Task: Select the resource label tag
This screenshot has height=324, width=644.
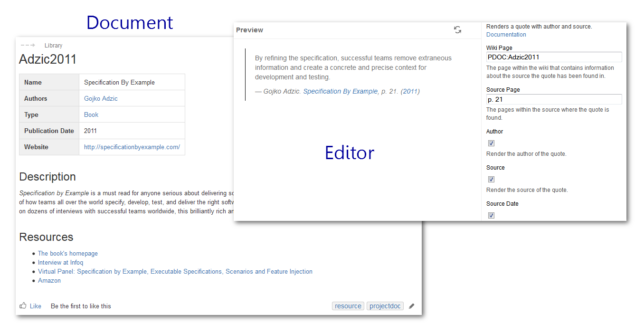Action: [x=348, y=306]
